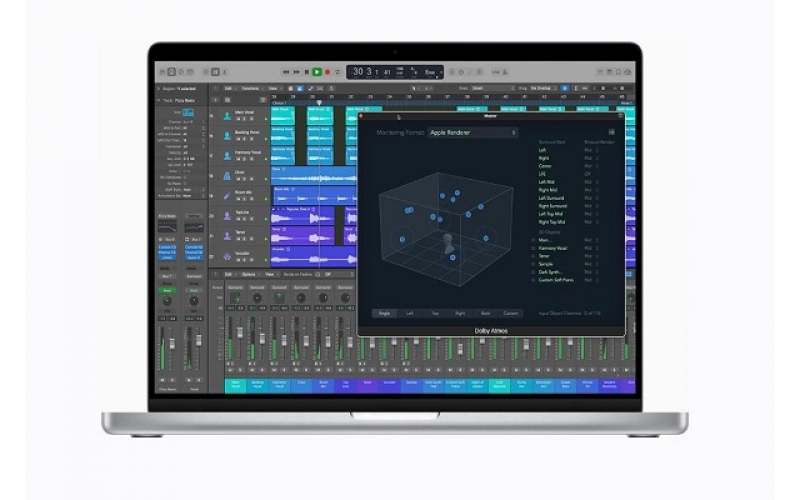Open binaural render dropdown for Custom Soft Piano
800x500 pixels.
[591, 280]
